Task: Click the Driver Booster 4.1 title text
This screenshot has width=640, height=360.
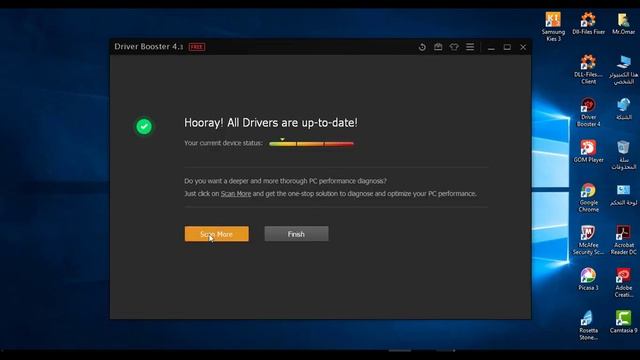Action: pyautogui.click(x=149, y=47)
